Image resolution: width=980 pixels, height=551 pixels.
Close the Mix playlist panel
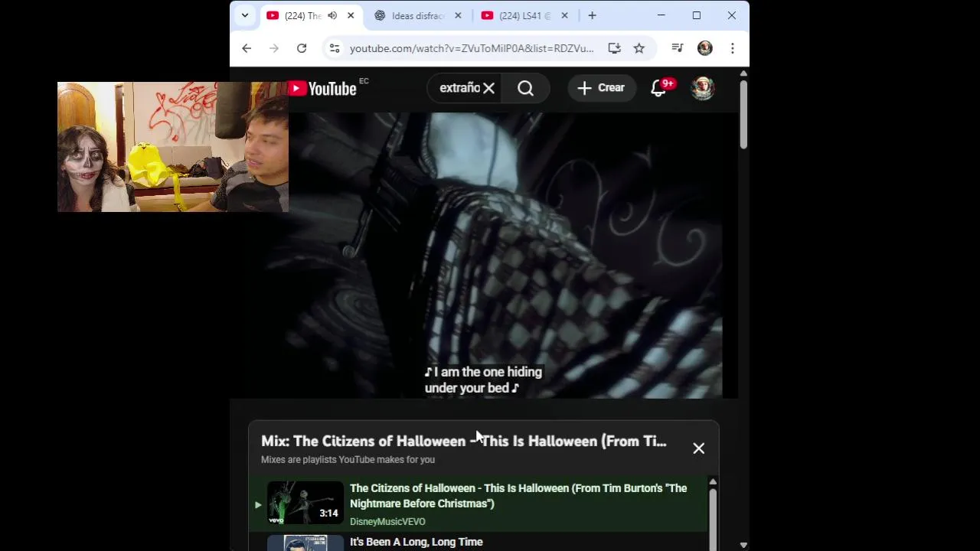coord(698,448)
